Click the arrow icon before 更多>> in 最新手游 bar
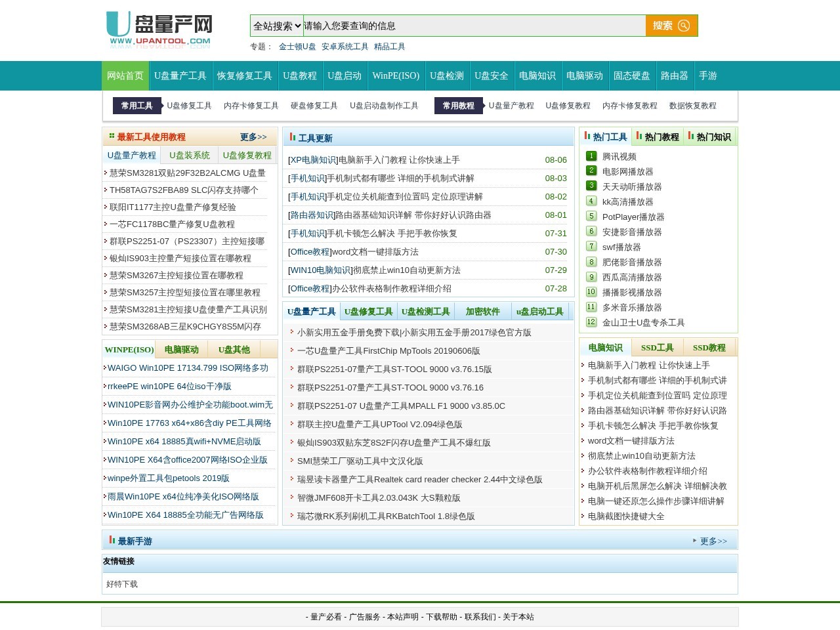The height and width of the screenshot is (630, 840). coord(695,541)
